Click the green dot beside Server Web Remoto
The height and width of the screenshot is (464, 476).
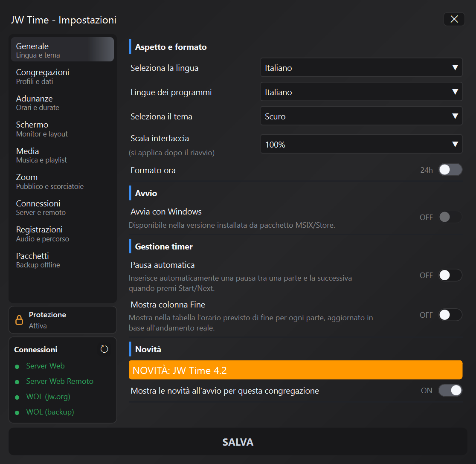[x=17, y=382]
